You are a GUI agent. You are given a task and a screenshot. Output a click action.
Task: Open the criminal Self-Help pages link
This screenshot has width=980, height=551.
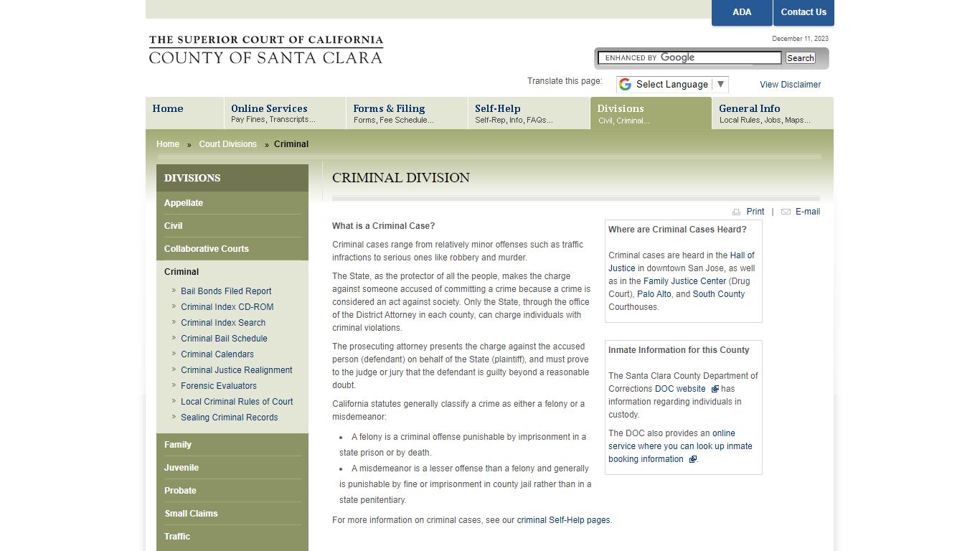click(563, 520)
